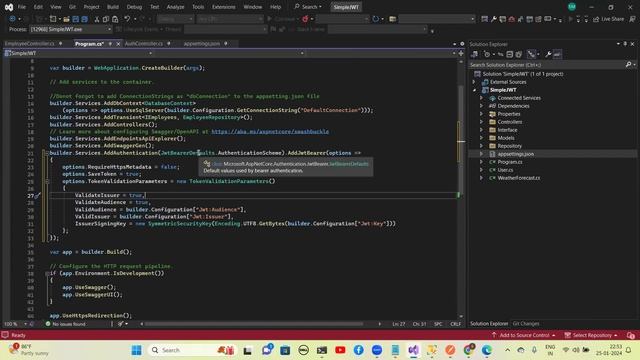640x360 pixels.
Task: Click the YouTube taskbar icon
Action: 340,350
